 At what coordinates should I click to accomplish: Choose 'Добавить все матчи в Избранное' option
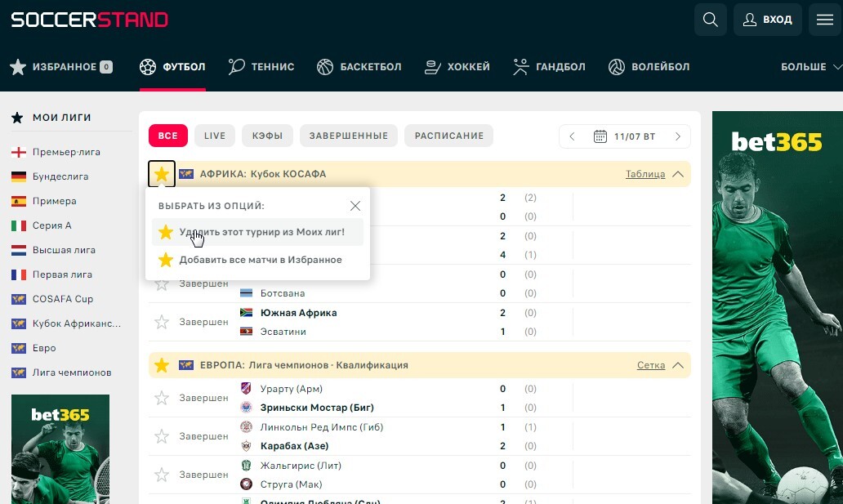[260, 260]
